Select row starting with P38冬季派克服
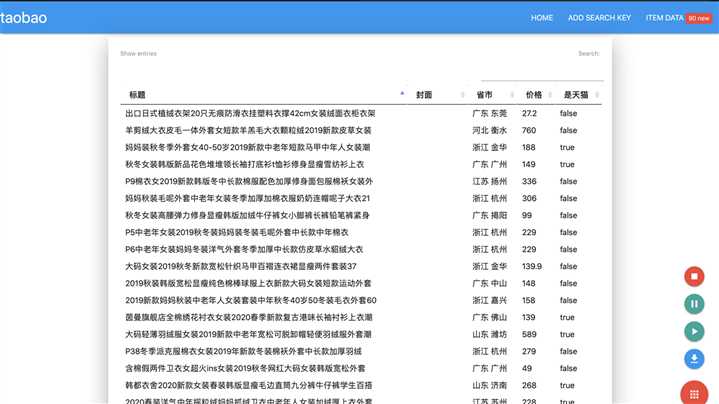This screenshot has height=404, width=719. tap(361, 351)
